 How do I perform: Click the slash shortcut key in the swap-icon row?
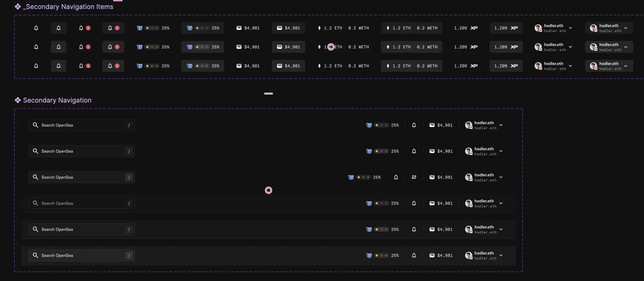pyautogui.click(x=129, y=177)
